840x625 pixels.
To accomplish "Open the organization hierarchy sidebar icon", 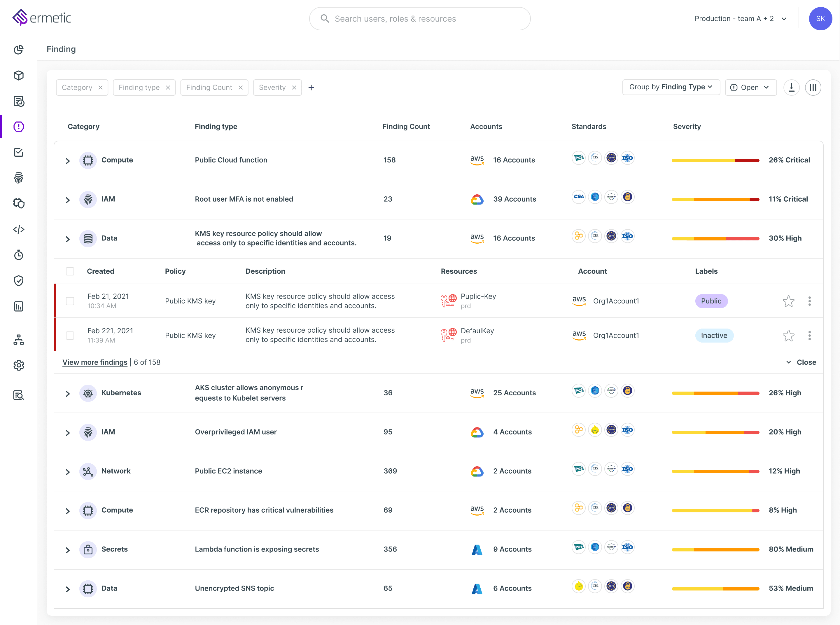I will point(19,340).
